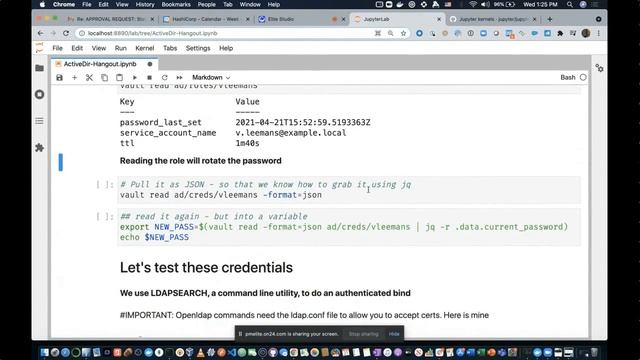This screenshot has width=640, height=360.
Task: Open a new Chrome tab
Action: point(550,19)
